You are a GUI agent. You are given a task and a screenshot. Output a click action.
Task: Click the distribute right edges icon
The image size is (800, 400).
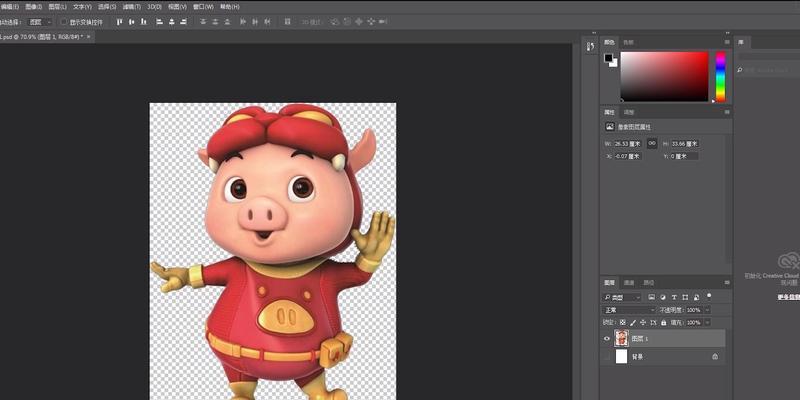pos(268,22)
